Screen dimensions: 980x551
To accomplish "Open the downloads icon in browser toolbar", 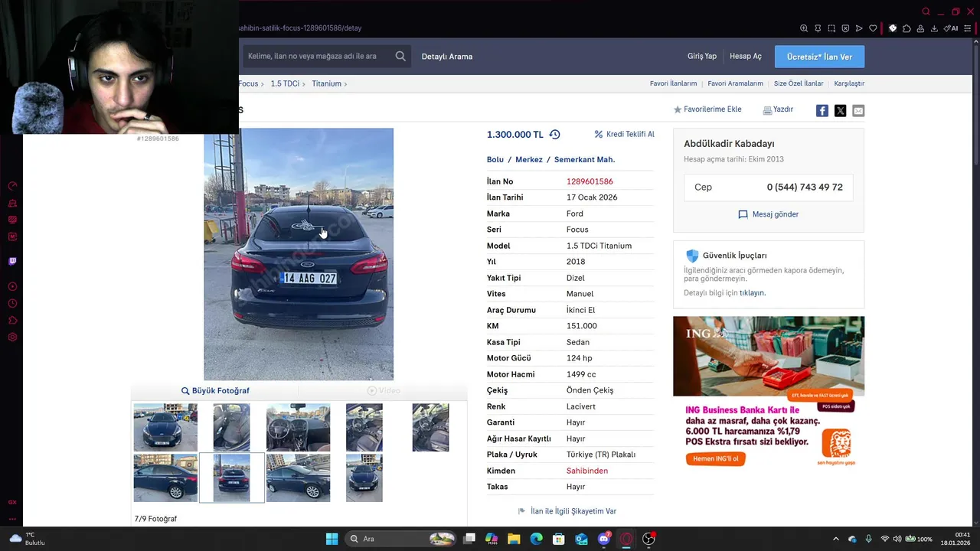I will (934, 28).
